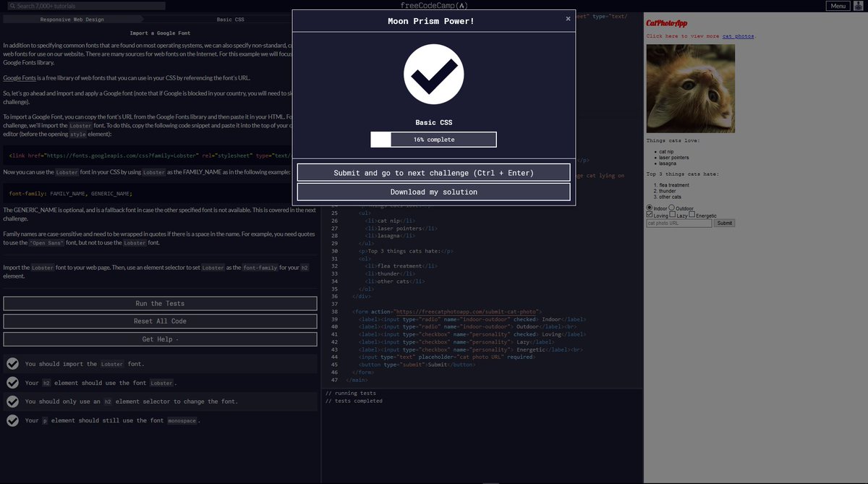Image resolution: width=868 pixels, height=484 pixels.
Task: Click Download my solution button
Action: pyautogui.click(x=434, y=192)
